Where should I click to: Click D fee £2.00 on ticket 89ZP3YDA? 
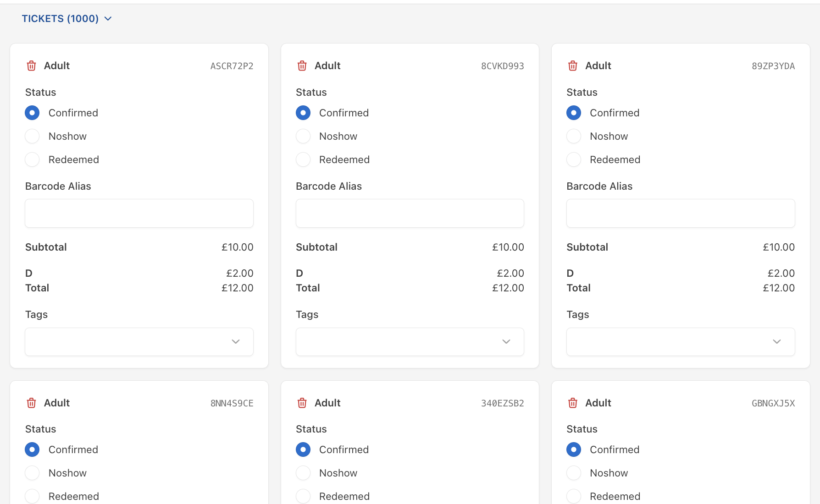[781, 273]
